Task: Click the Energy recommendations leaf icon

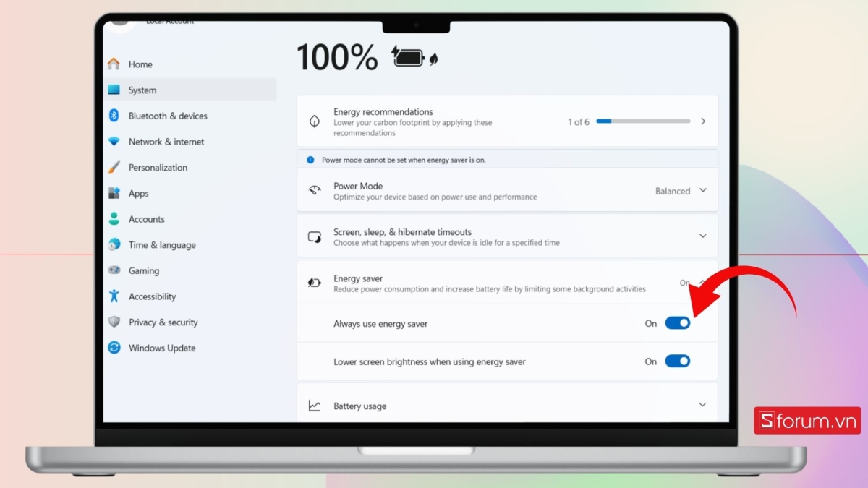Action: 314,121
